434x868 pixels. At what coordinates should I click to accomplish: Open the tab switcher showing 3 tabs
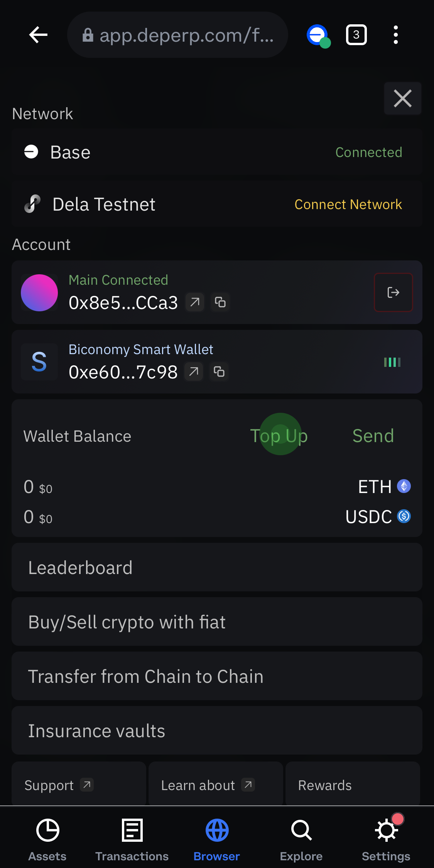[x=356, y=35]
